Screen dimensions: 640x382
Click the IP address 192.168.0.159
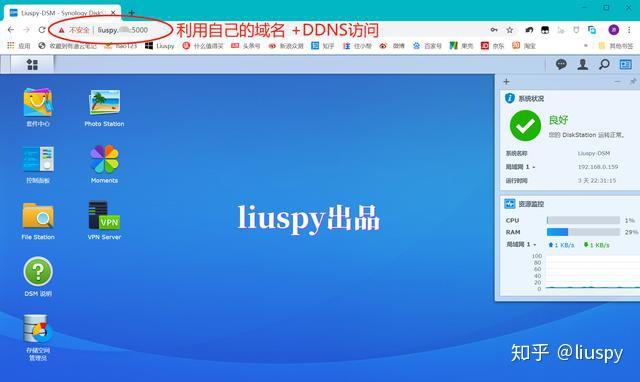[598, 167]
